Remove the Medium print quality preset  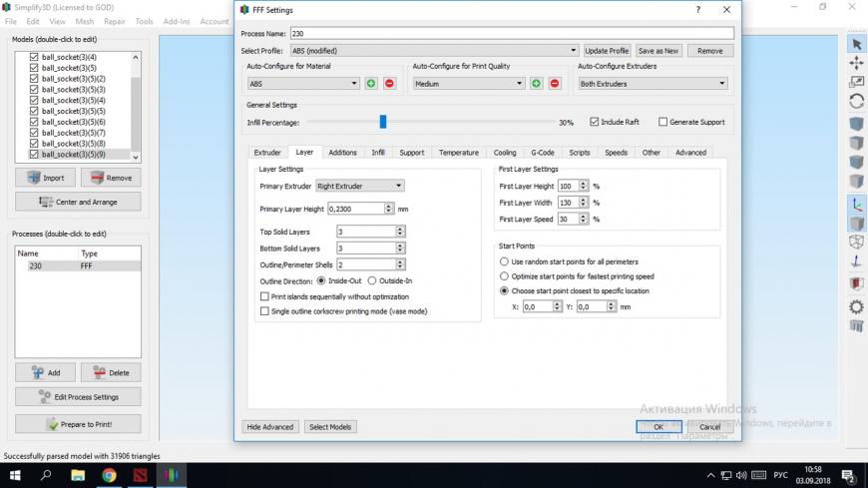[554, 84]
